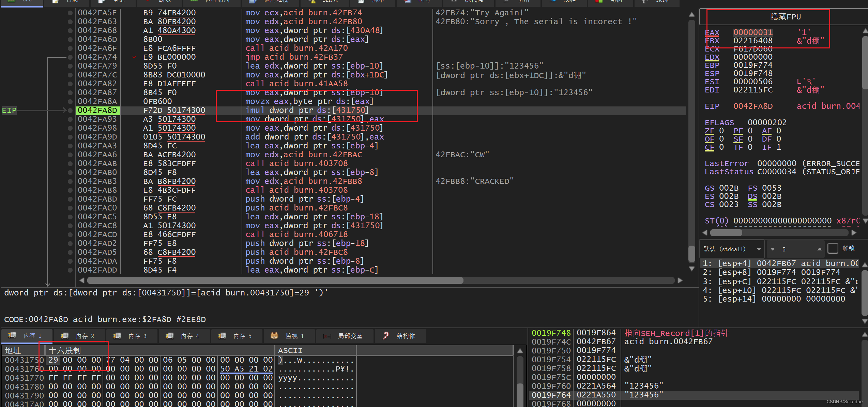Screen dimensions: 868x407
Task: Open the 结构体 struct tab
Action: tap(400, 336)
